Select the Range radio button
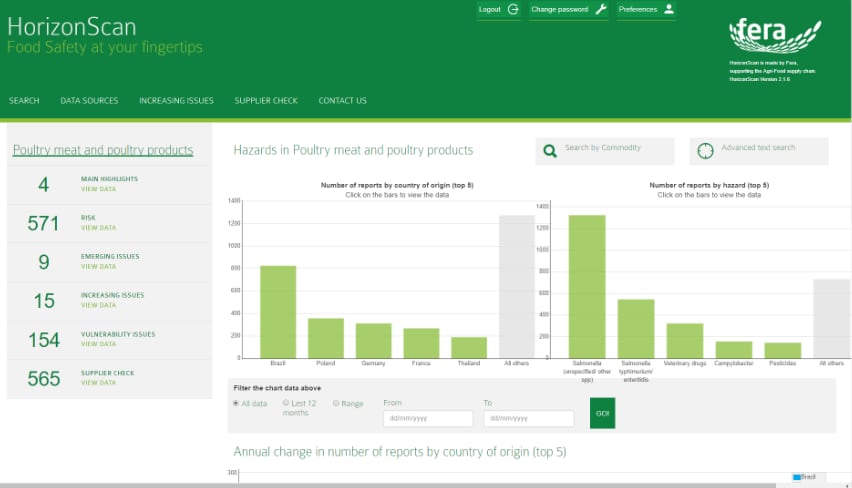 (336, 403)
